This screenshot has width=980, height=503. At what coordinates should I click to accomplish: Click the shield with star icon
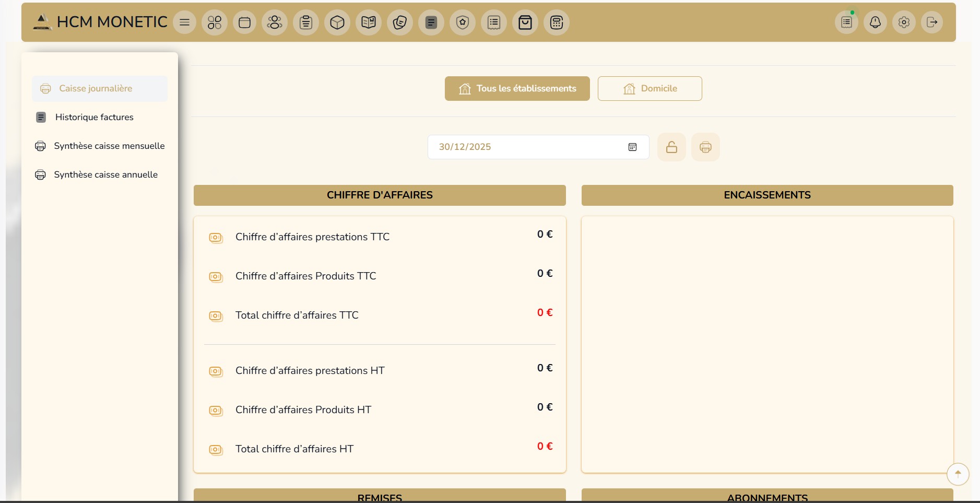point(463,22)
